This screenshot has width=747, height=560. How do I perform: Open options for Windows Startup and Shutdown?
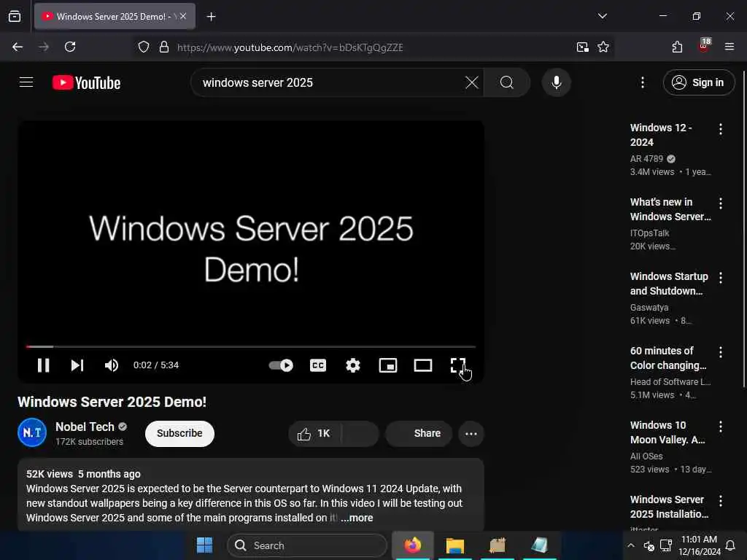[x=720, y=278]
